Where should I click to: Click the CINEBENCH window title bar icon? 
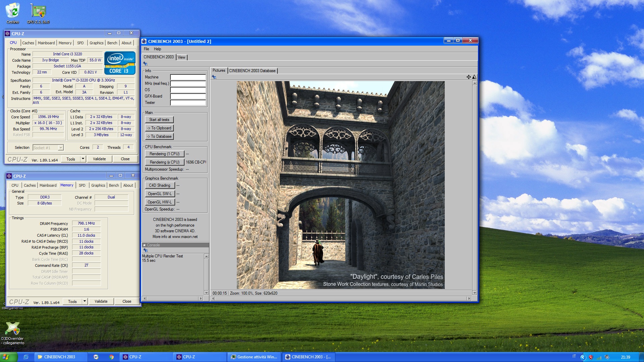[144, 41]
